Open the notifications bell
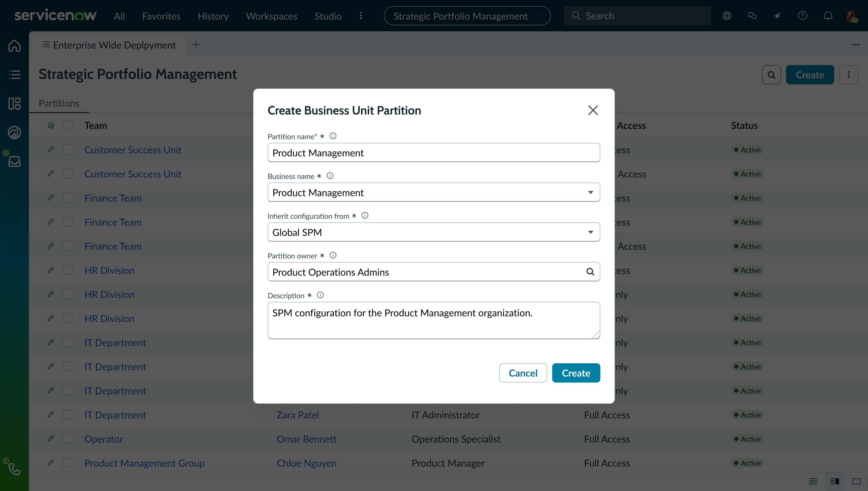 coord(828,15)
